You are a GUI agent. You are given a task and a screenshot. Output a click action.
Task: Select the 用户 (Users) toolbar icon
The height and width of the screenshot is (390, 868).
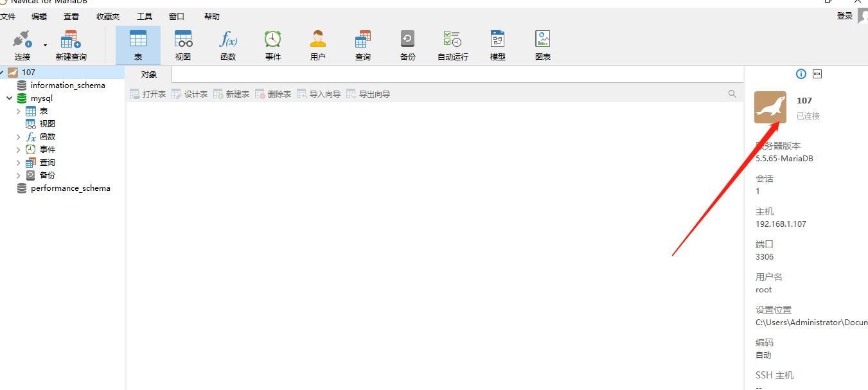click(x=317, y=44)
